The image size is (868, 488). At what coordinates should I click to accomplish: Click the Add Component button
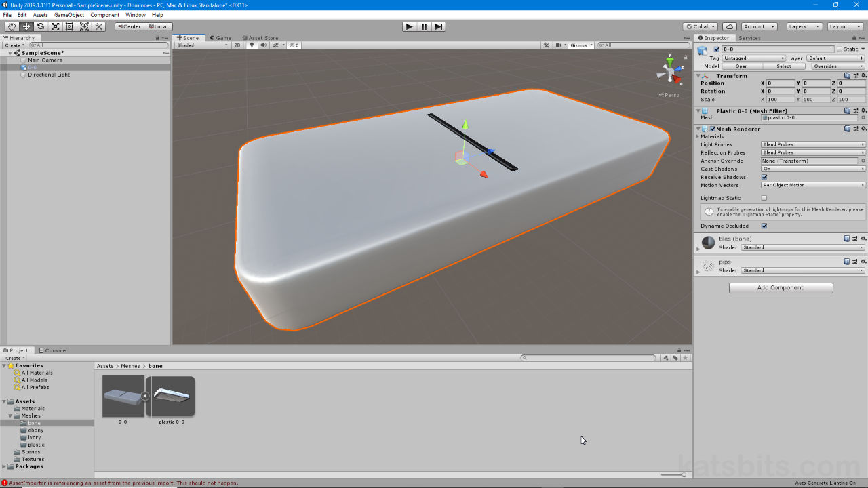[x=781, y=288]
